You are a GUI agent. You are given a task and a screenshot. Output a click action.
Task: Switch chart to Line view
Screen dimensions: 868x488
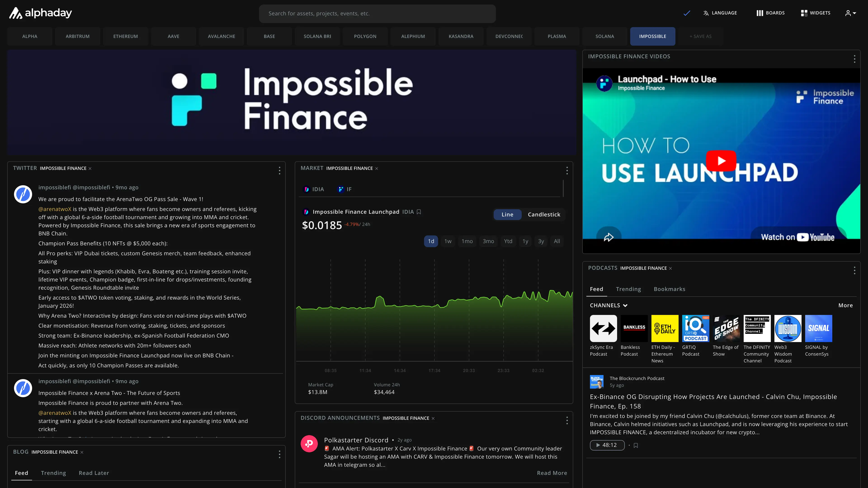point(507,215)
